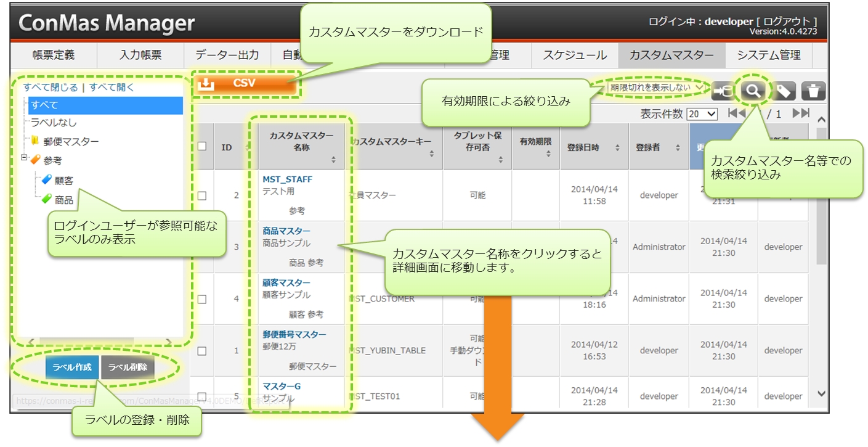The image size is (868, 447).
Task: Go to last page arrow icon
Action: (x=800, y=113)
